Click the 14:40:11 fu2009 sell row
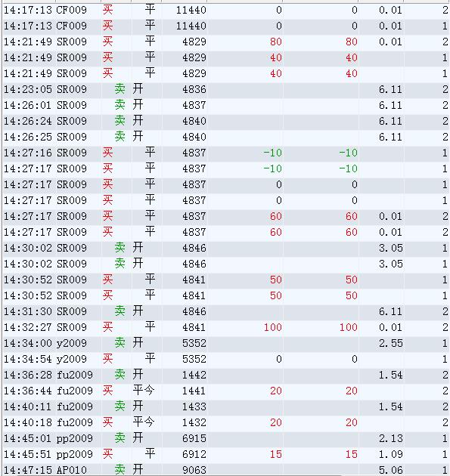Viewport: 450px width, 476px height. pyautogui.click(x=226, y=406)
